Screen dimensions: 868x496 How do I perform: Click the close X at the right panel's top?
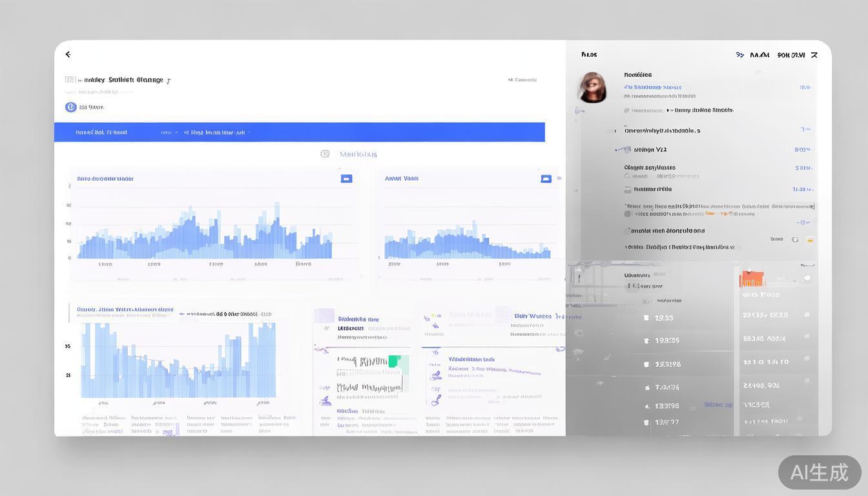814,56
